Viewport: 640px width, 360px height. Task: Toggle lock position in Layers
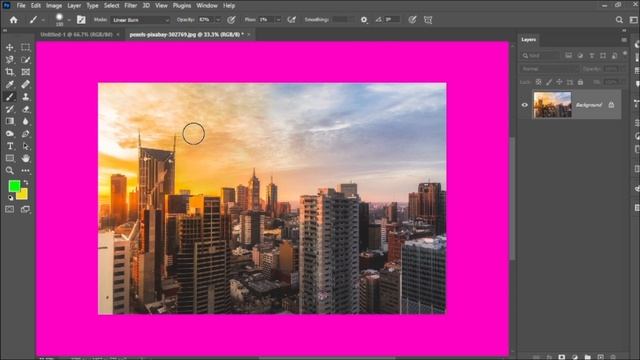[x=559, y=82]
